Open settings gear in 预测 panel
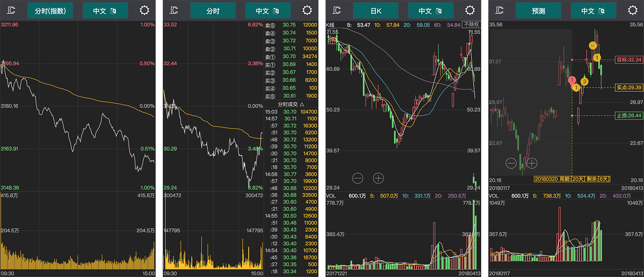 pos(632,10)
